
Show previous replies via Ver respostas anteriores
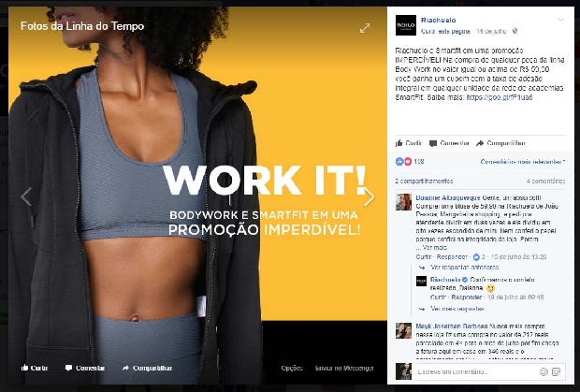464,267
